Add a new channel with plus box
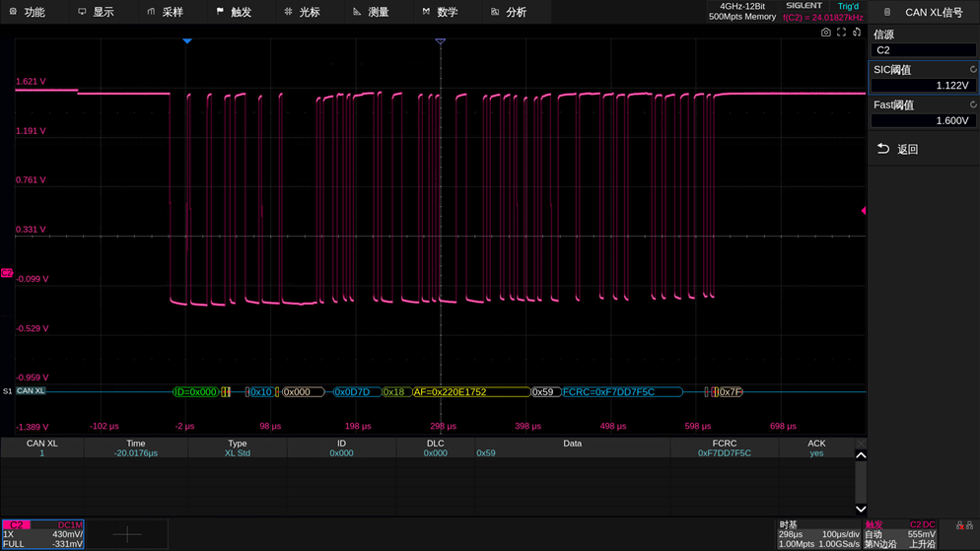Screen dimensions: 980x551 (127, 534)
